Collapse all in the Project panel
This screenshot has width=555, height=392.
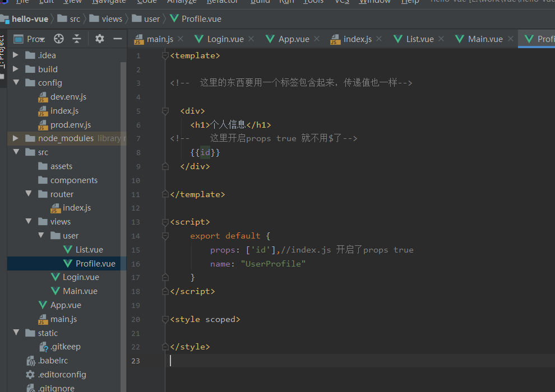(77, 39)
